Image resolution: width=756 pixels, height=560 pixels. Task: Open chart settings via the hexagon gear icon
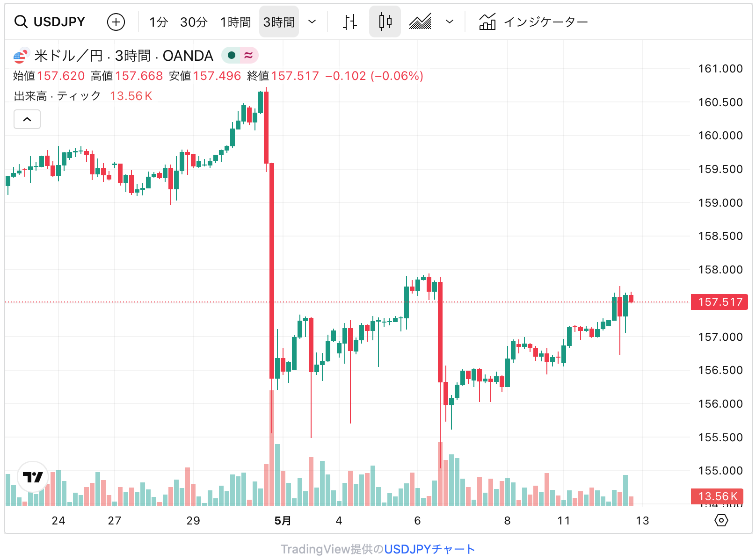click(721, 520)
